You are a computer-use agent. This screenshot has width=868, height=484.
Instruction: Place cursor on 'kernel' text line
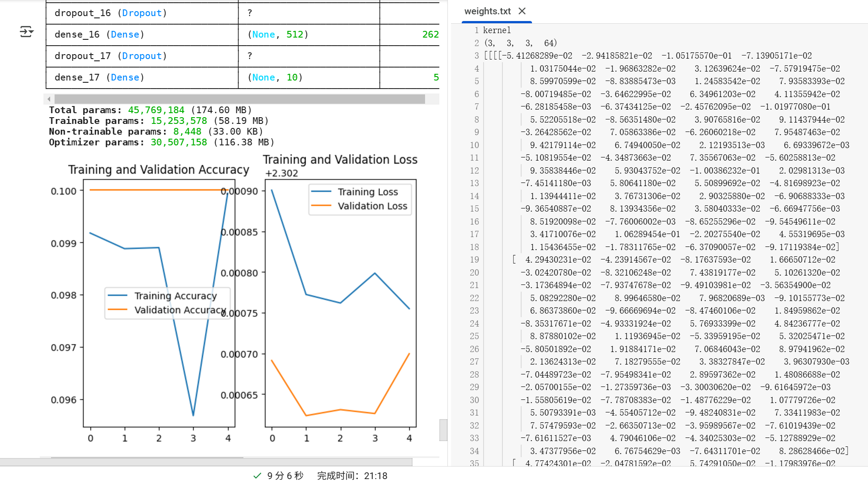(497, 30)
